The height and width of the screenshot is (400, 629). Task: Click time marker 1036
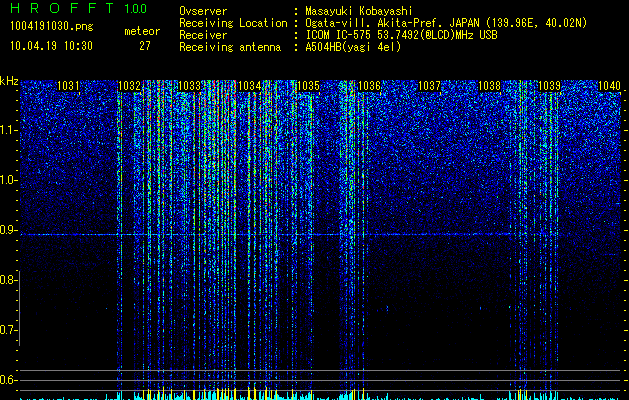pos(369,85)
